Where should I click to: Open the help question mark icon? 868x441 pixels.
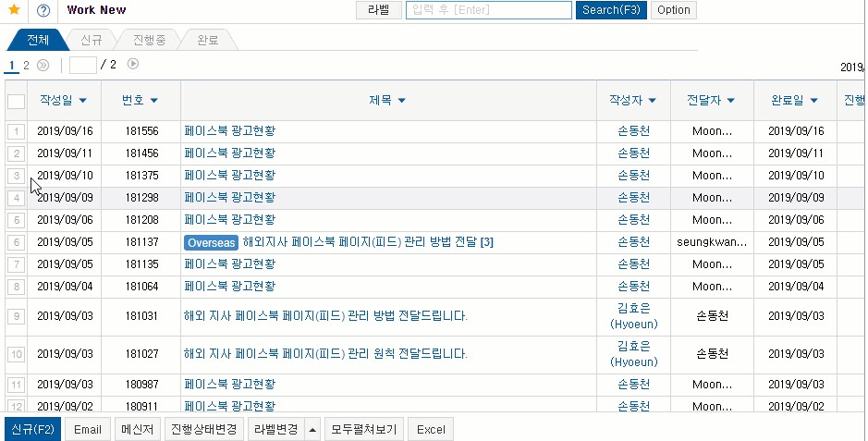43,10
